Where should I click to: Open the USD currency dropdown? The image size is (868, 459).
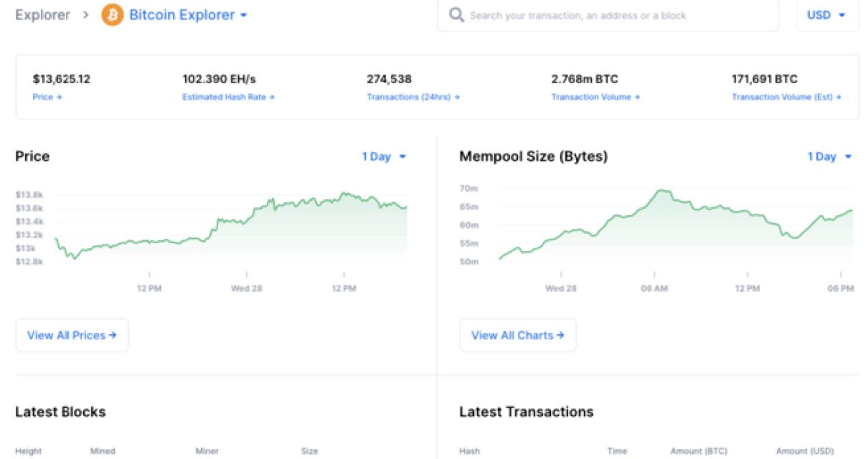[826, 15]
